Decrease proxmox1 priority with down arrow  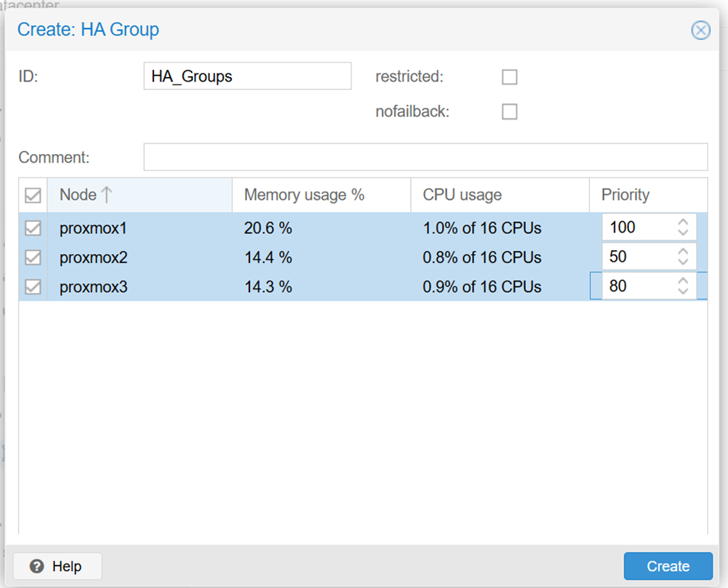(x=683, y=232)
